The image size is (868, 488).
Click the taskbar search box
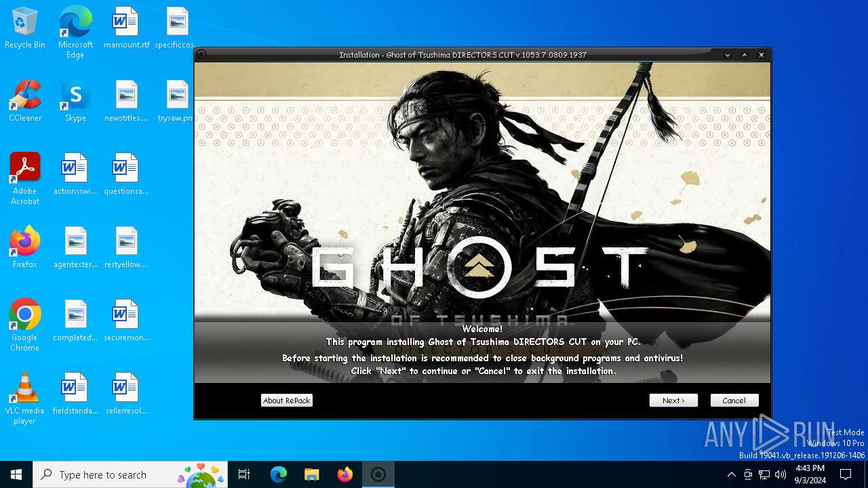pyautogui.click(x=131, y=474)
